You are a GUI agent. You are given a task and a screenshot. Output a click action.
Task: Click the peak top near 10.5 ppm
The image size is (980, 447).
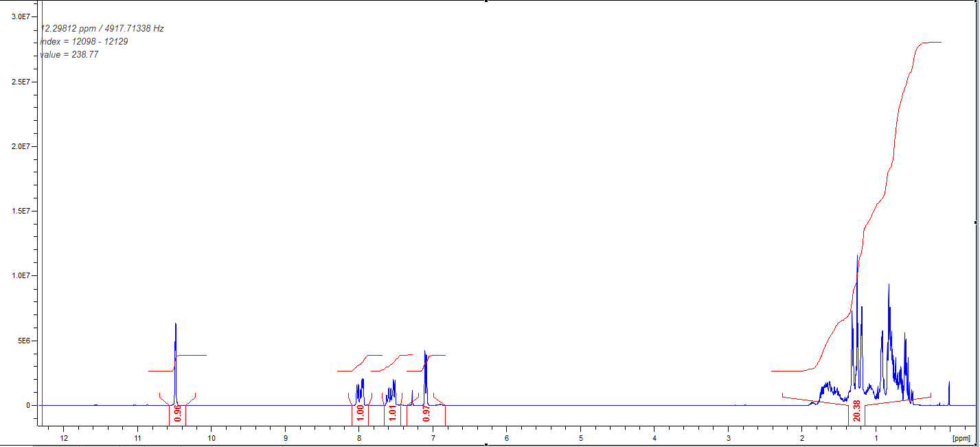pyautogui.click(x=176, y=324)
